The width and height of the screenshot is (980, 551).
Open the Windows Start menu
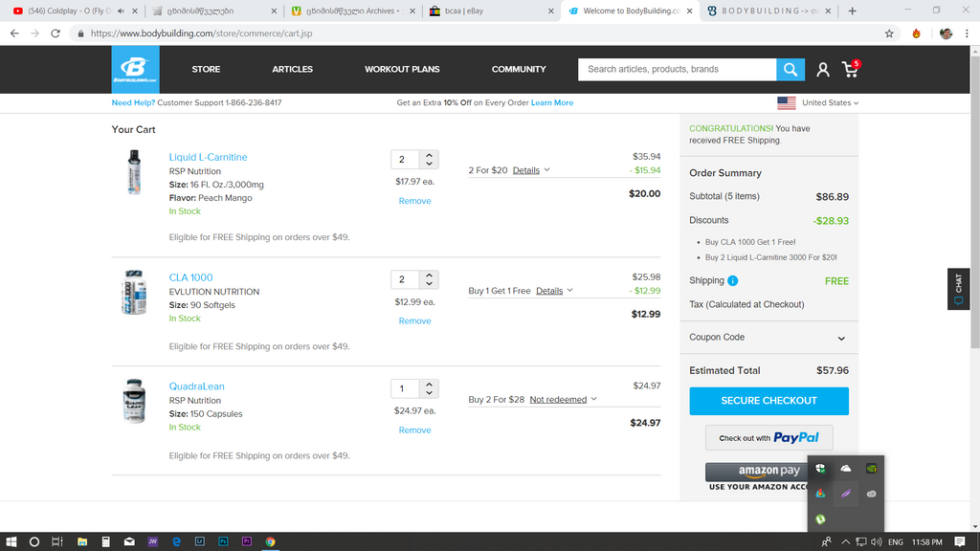pos(11,541)
